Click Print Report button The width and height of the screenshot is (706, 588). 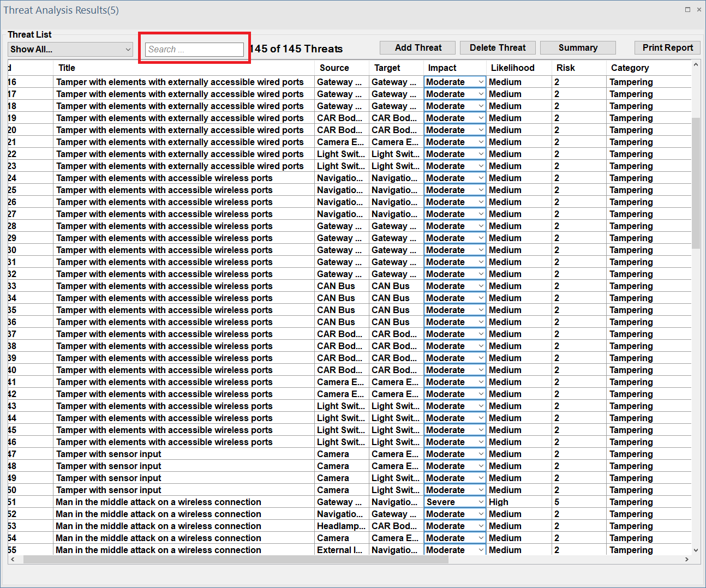click(x=667, y=48)
